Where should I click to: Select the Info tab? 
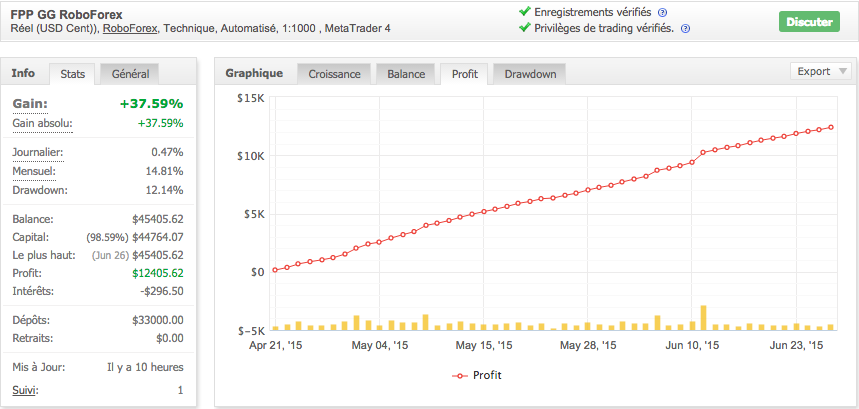(23, 73)
